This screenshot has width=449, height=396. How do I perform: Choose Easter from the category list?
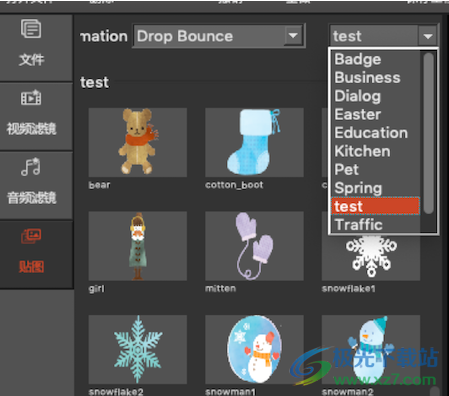[376, 114]
